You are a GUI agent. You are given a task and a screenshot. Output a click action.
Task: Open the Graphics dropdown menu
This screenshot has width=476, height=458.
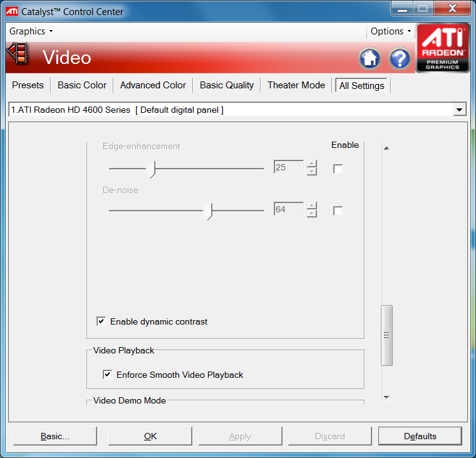pos(31,31)
